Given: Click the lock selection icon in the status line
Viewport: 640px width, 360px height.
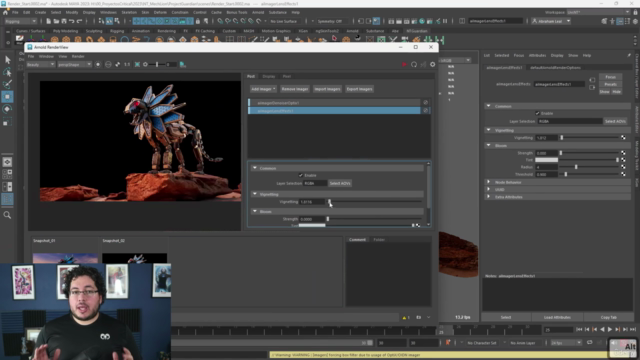Looking at the screenshot, I should pyautogui.click(x=198, y=21).
